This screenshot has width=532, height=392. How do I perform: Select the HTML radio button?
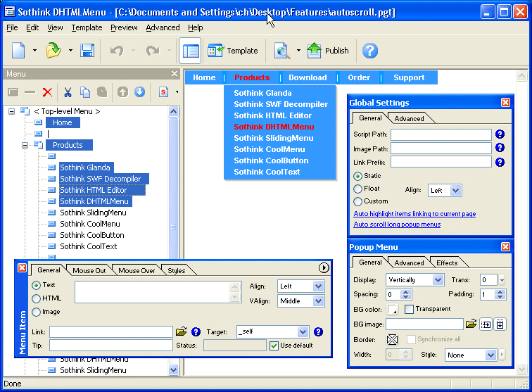36,298
